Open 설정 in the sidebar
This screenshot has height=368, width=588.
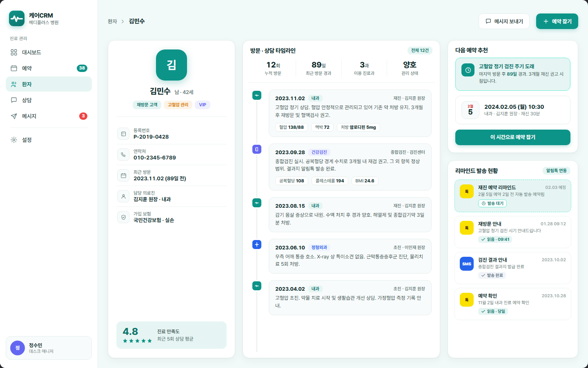(x=49, y=140)
